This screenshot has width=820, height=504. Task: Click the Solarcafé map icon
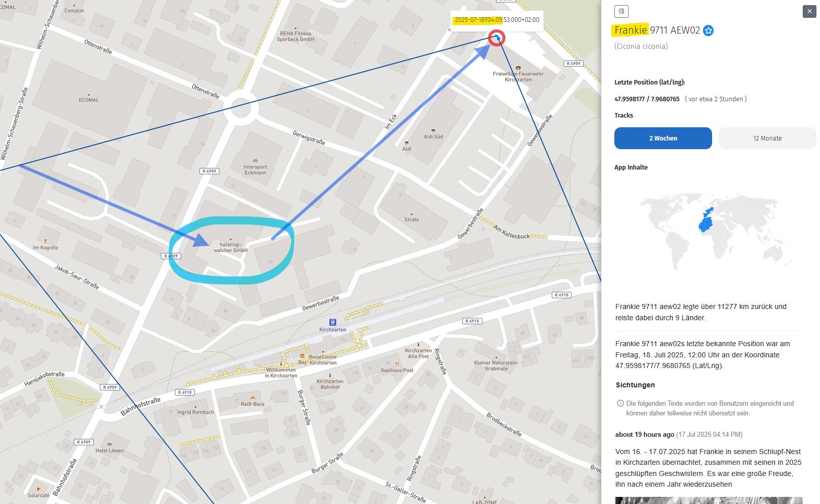(x=38, y=489)
